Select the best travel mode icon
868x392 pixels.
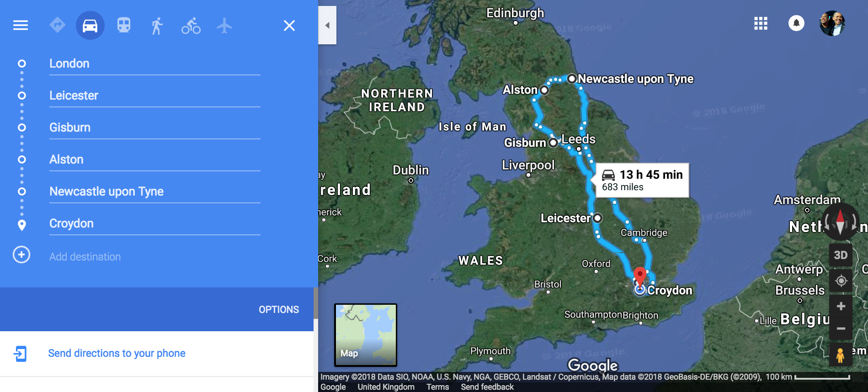[x=57, y=25]
